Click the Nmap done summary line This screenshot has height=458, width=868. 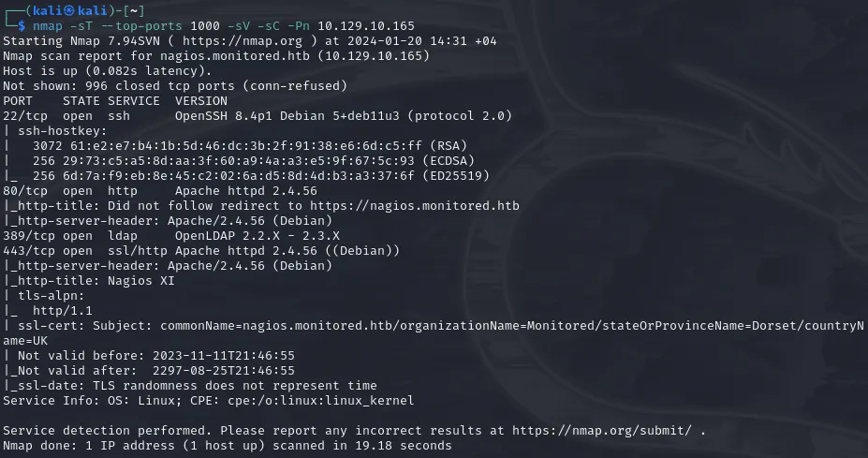click(x=227, y=445)
